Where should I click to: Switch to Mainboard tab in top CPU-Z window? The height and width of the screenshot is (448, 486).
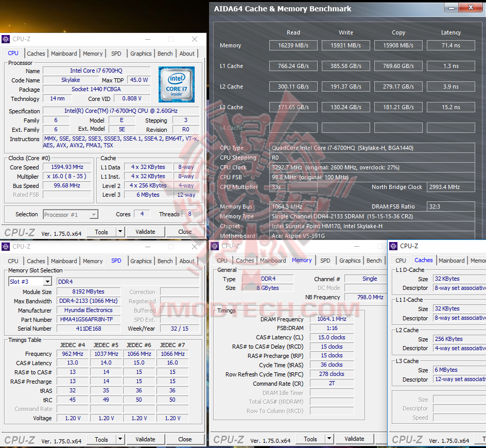64,54
